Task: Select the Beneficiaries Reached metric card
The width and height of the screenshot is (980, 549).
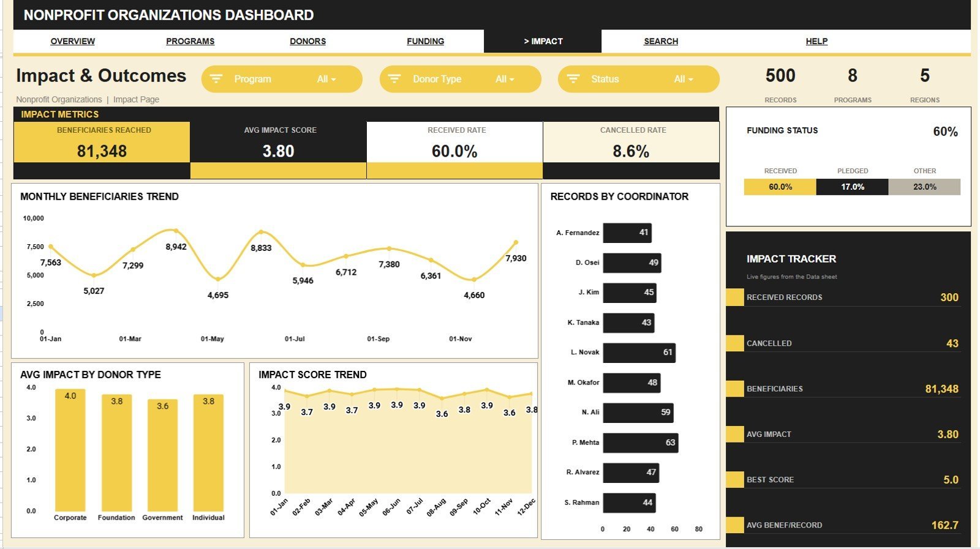Action: 102,143
